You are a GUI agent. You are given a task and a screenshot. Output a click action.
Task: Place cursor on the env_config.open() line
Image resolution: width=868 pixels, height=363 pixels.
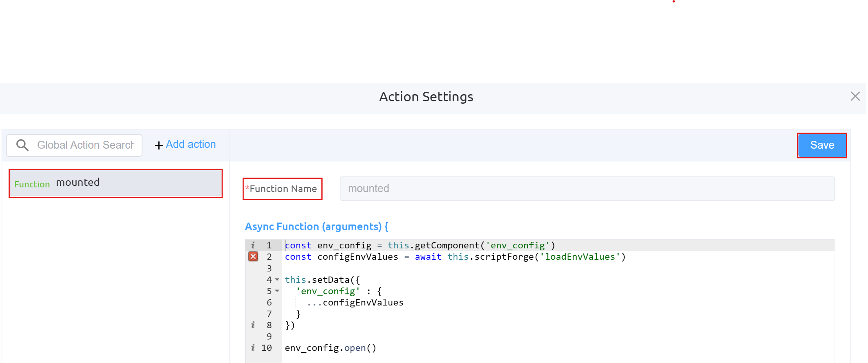point(330,348)
